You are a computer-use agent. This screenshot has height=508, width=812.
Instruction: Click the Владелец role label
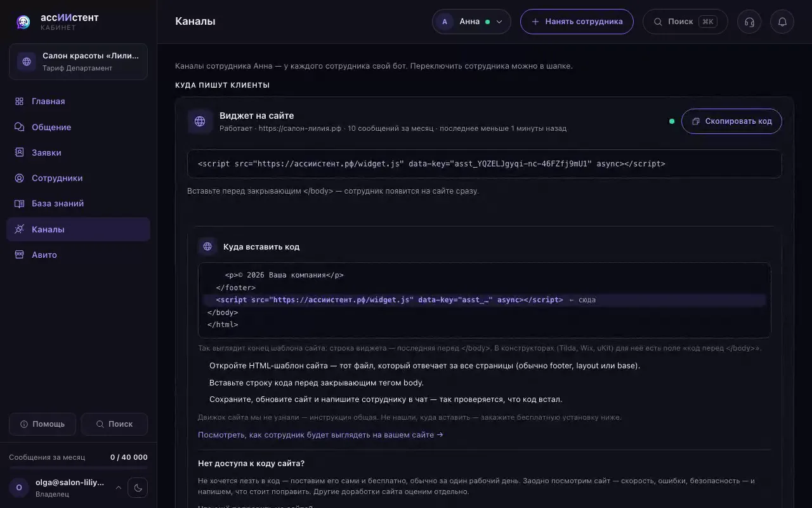[52, 494]
